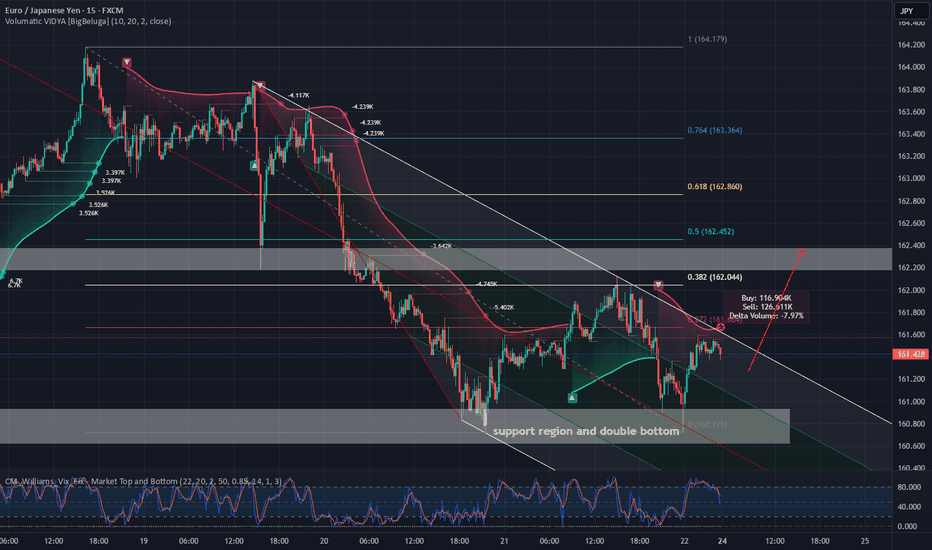
Task: Click the -4.745K volume label
Action: [x=486, y=284]
